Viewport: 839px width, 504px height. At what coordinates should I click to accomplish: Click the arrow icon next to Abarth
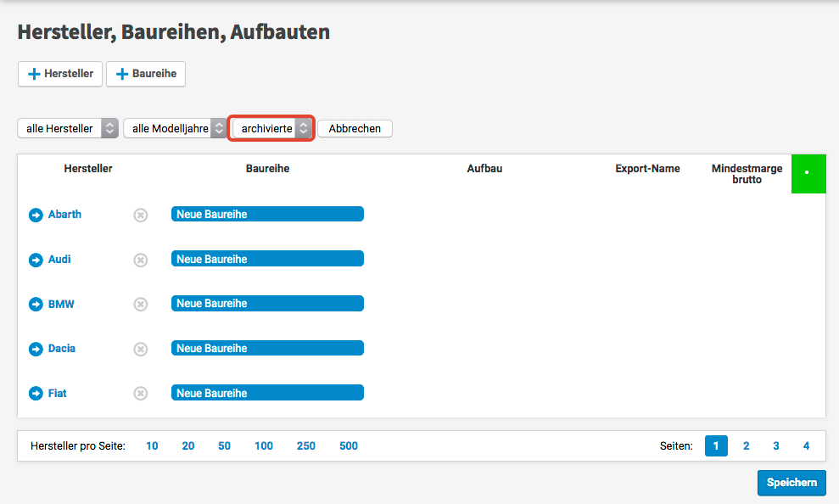pyautogui.click(x=36, y=216)
